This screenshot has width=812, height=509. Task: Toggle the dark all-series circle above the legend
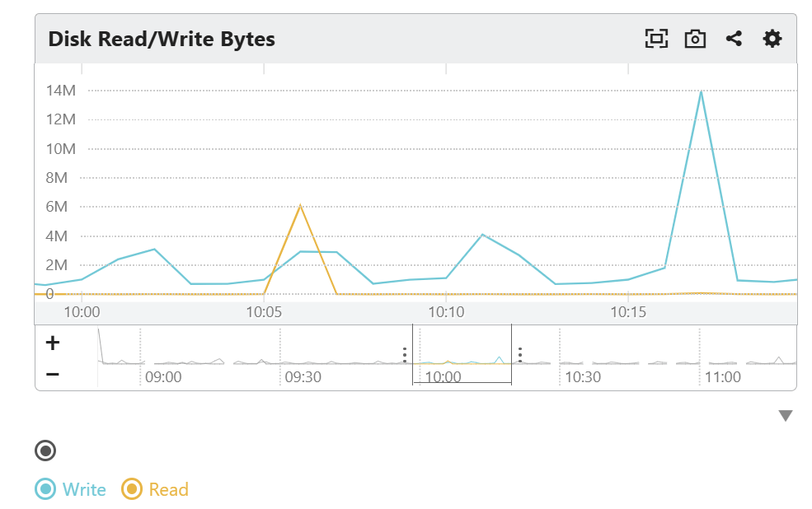pos(45,451)
